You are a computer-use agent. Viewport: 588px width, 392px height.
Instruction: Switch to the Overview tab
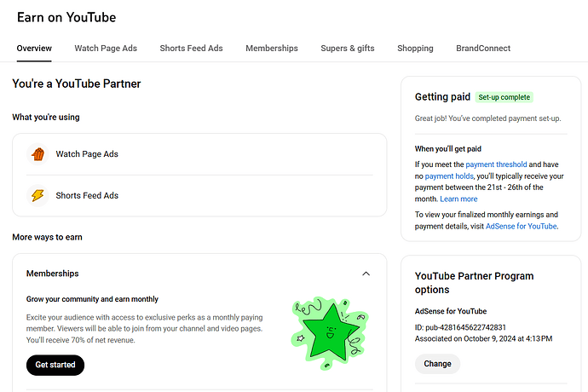click(34, 49)
